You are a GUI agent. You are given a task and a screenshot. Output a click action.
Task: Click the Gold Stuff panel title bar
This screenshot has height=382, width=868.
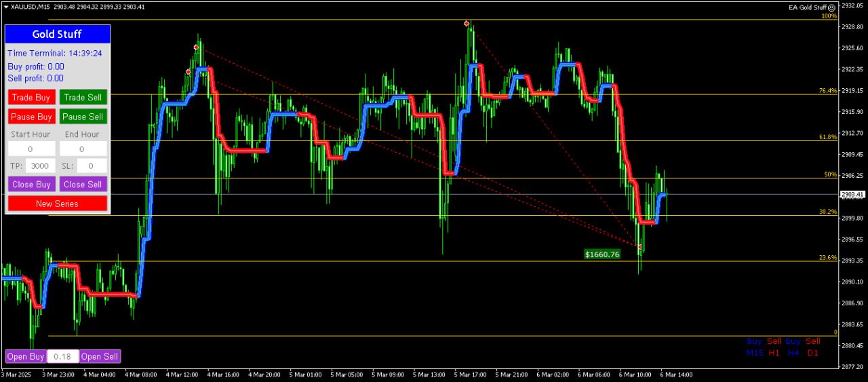58,34
